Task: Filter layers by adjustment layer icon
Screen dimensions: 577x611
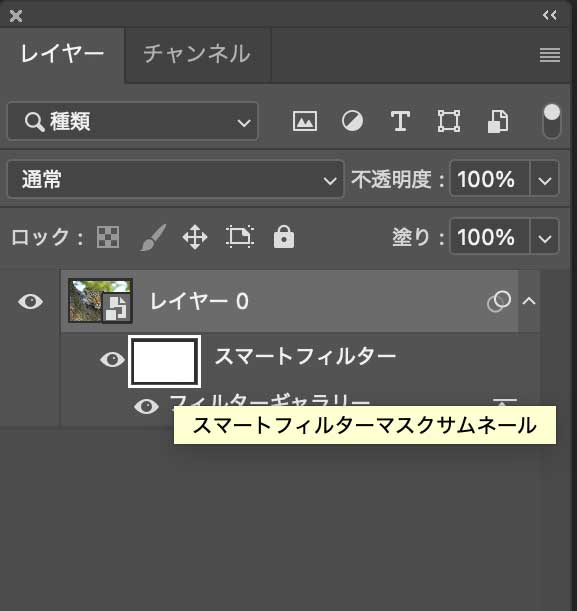Action: click(353, 121)
